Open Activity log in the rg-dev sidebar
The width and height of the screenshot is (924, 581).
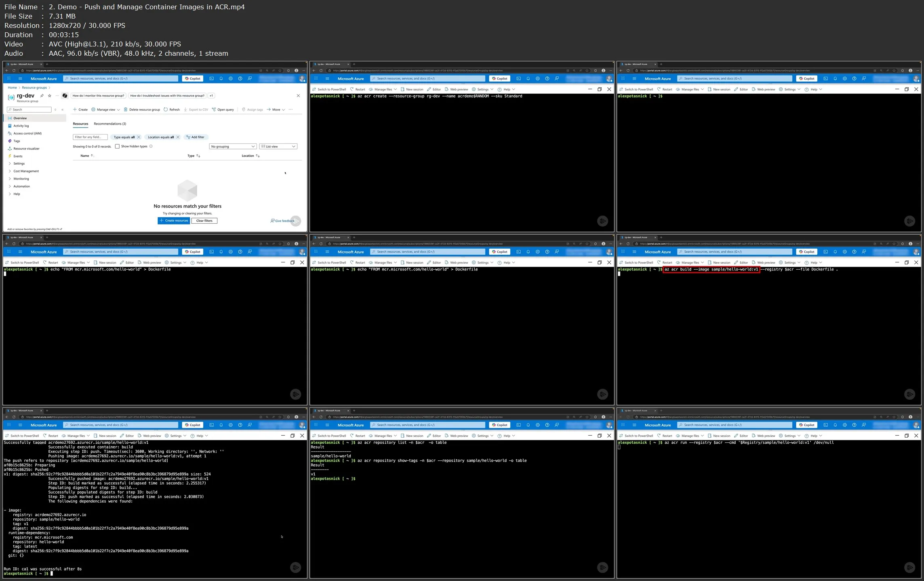[x=21, y=126]
